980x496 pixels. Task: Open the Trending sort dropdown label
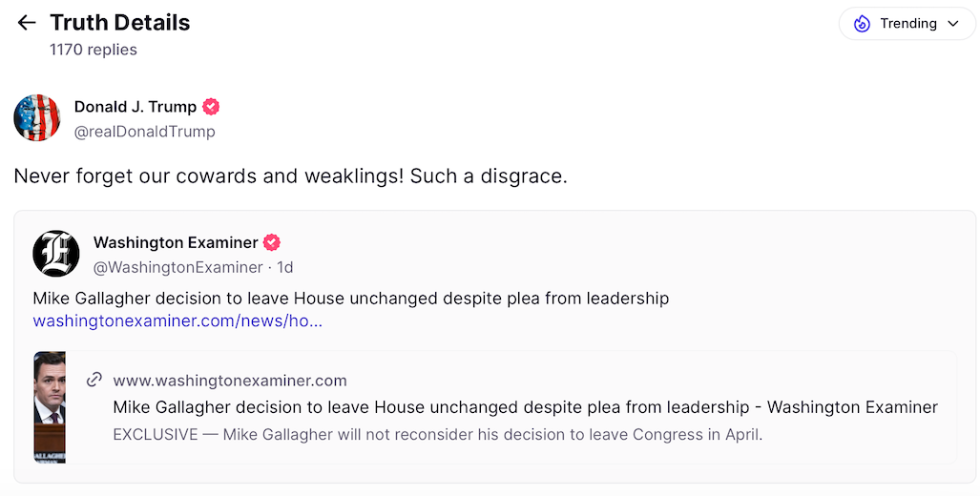(907, 24)
